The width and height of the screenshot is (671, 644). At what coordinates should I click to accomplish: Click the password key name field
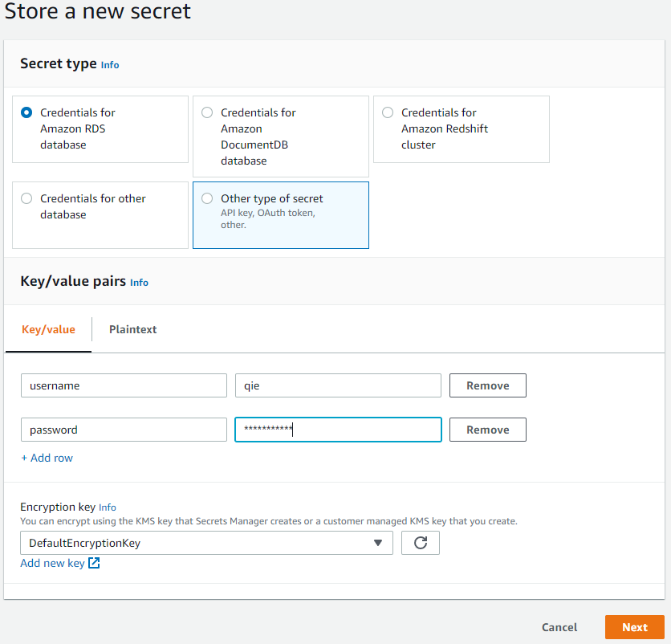click(124, 430)
